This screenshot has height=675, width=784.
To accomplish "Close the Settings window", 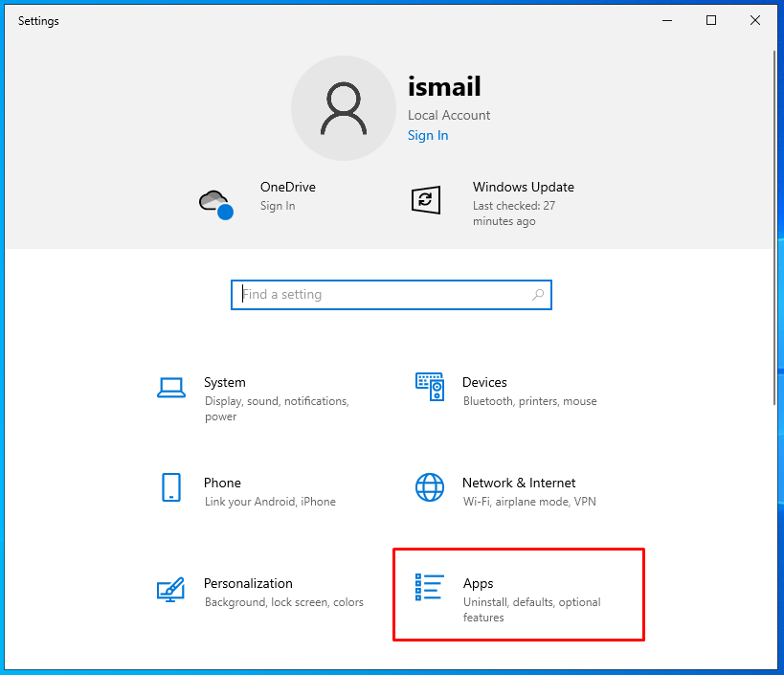I will tap(755, 20).
